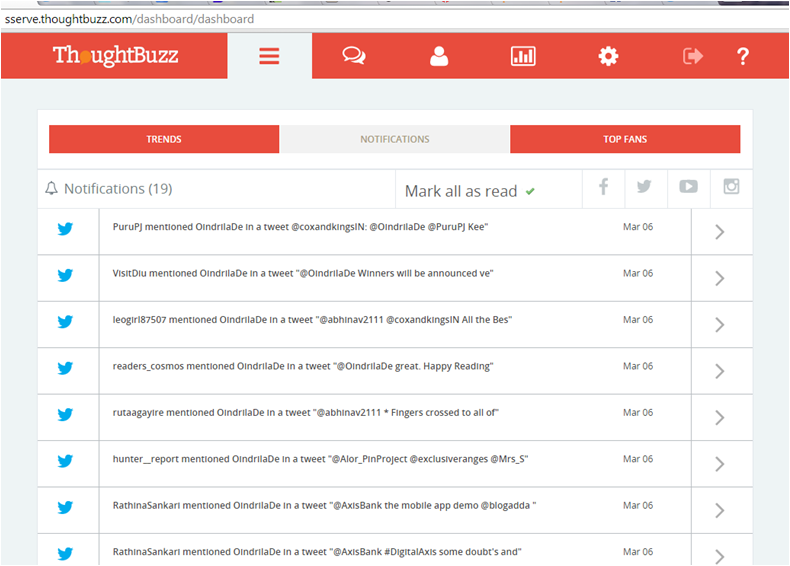The image size is (790, 566).
Task: Expand the PuruPJ notification chevron
Action: pyautogui.click(x=720, y=232)
